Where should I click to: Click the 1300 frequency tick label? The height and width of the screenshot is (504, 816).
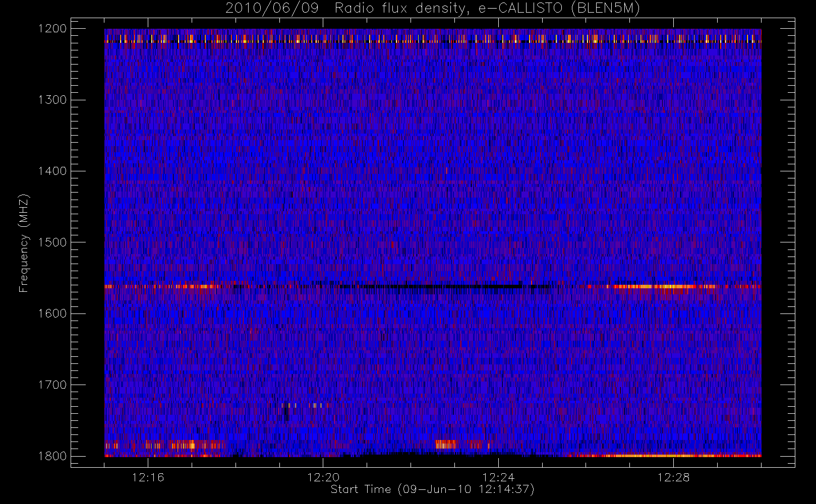pyautogui.click(x=52, y=100)
